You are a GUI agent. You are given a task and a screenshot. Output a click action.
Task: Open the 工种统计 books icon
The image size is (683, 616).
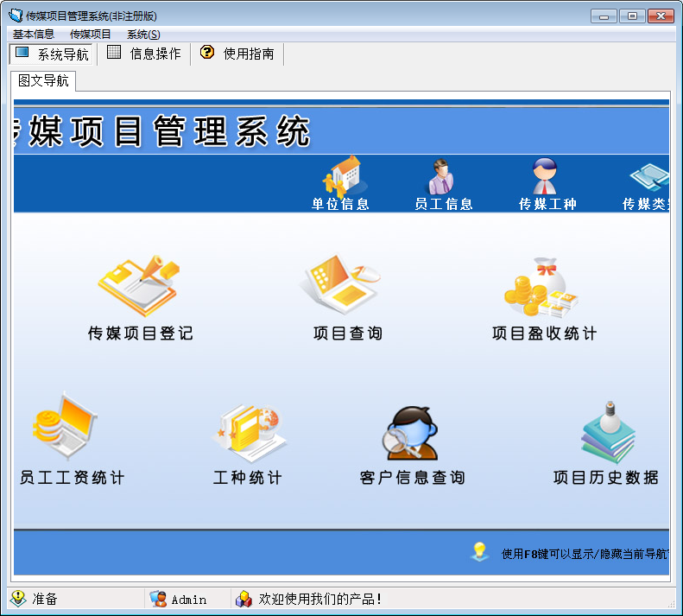pos(250,434)
